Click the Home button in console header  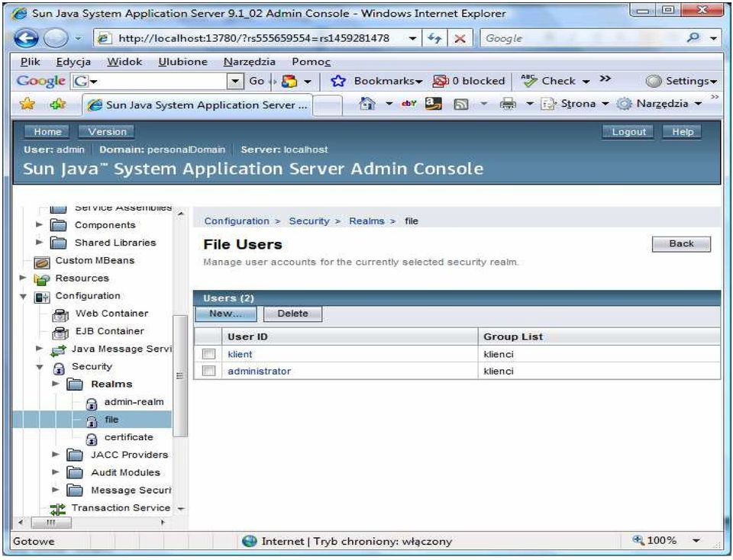pyautogui.click(x=47, y=132)
